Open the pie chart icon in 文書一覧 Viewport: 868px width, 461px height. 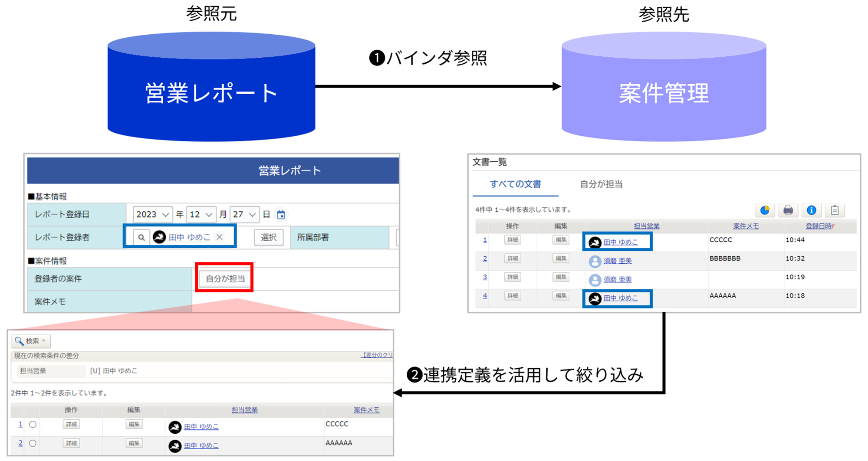click(765, 210)
